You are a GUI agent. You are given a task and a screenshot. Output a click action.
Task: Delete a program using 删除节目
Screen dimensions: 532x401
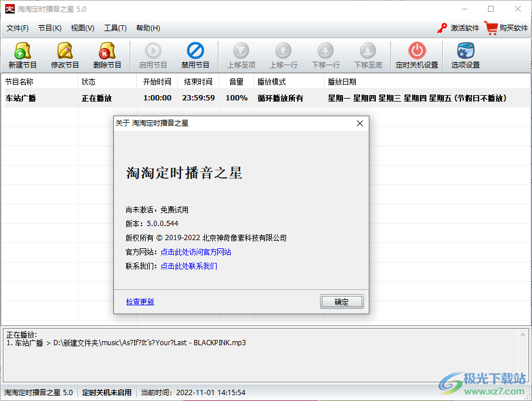[x=107, y=55]
